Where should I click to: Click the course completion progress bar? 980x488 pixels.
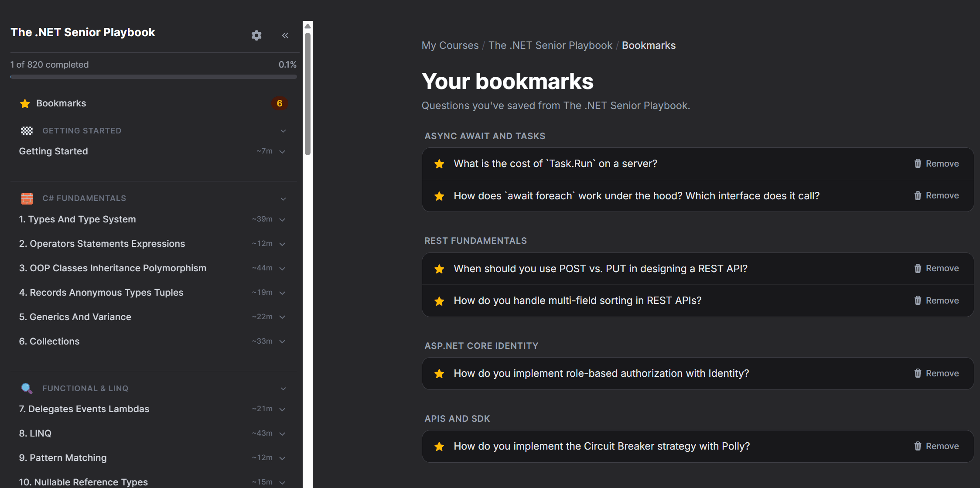(x=154, y=77)
